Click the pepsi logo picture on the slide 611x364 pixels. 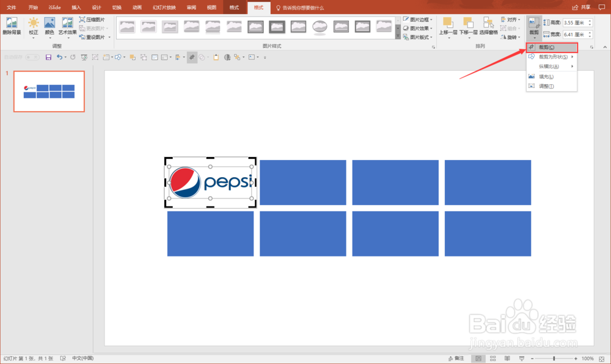pyautogui.click(x=210, y=182)
